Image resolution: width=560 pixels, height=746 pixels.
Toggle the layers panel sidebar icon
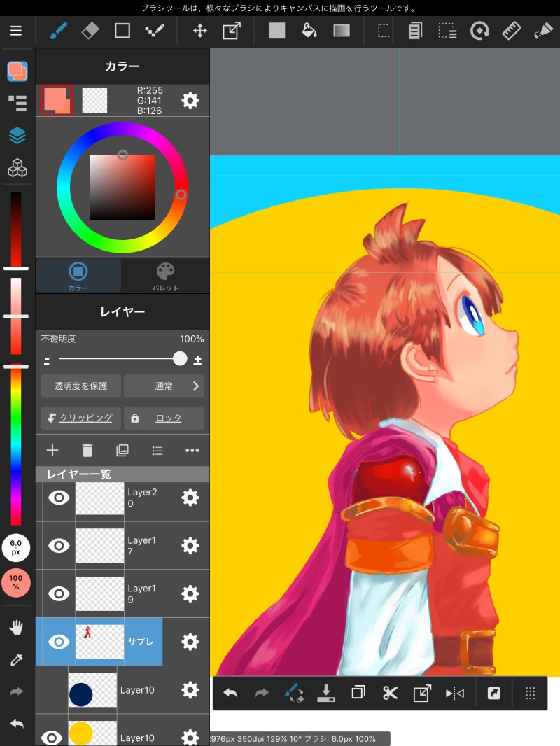click(x=17, y=136)
